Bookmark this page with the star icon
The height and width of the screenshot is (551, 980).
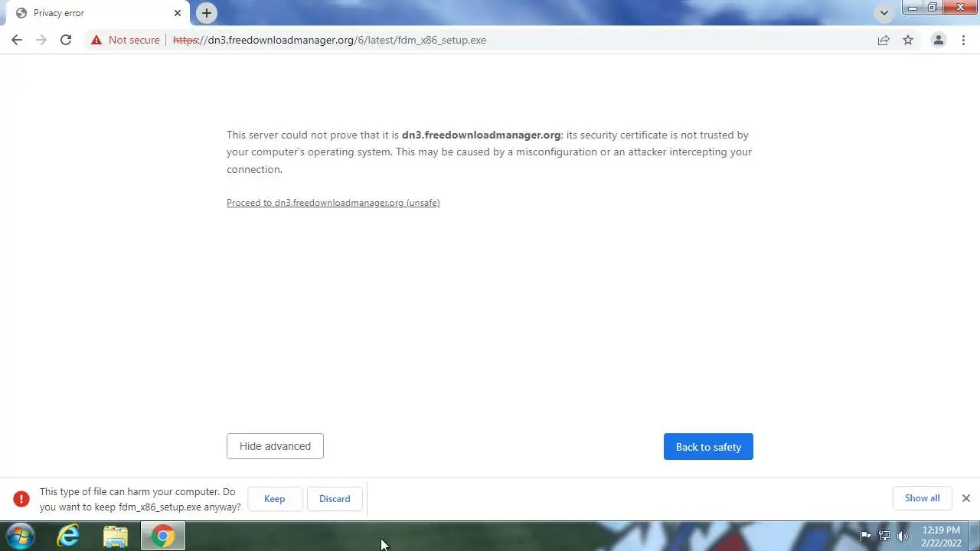(908, 40)
